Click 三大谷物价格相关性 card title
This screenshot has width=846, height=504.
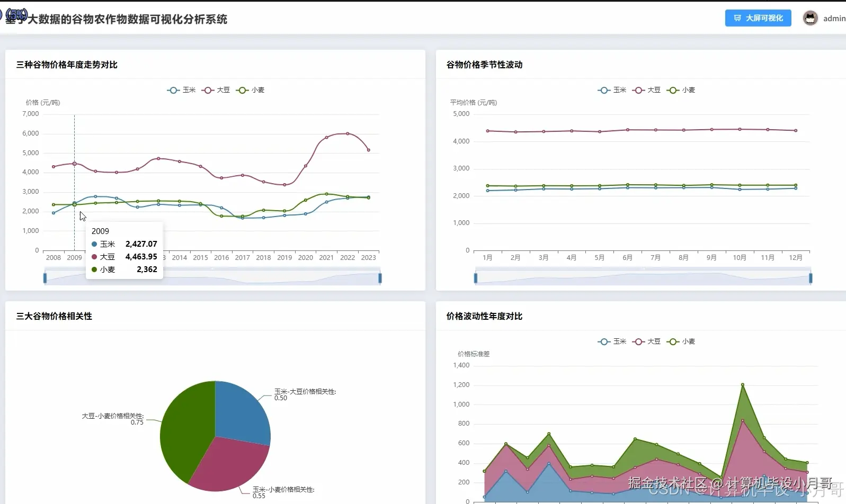(x=54, y=316)
